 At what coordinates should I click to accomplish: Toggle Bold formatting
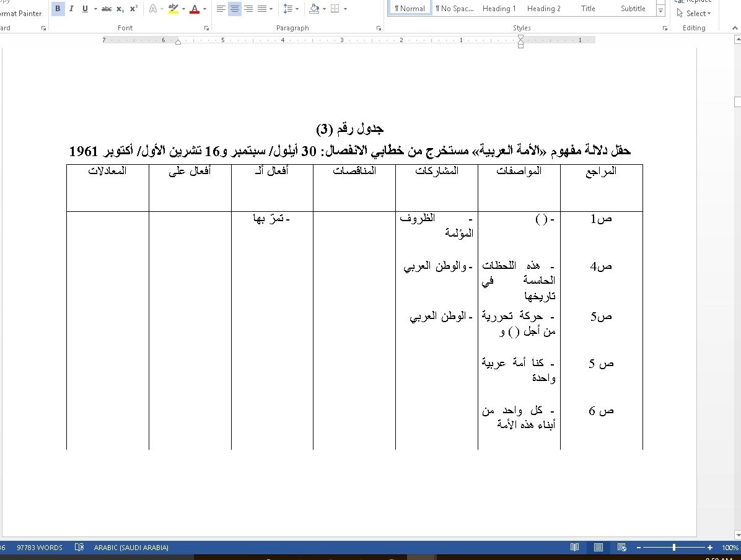coord(58,9)
